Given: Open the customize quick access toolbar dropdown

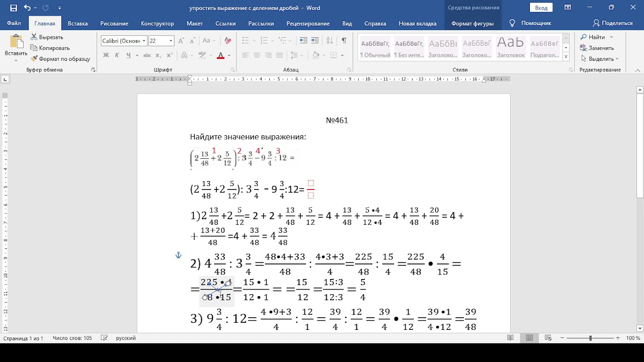Looking at the screenshot, I should click(x=60, y=8).
